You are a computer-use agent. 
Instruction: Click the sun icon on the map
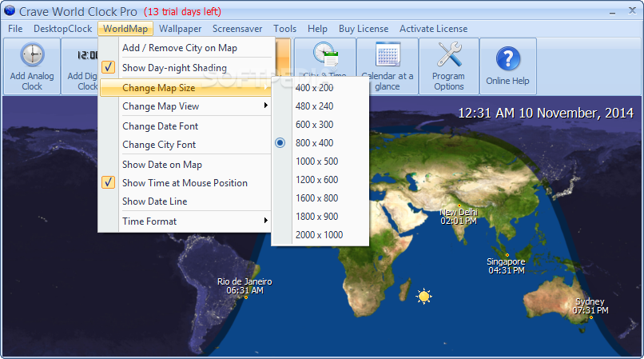[423, 296]
